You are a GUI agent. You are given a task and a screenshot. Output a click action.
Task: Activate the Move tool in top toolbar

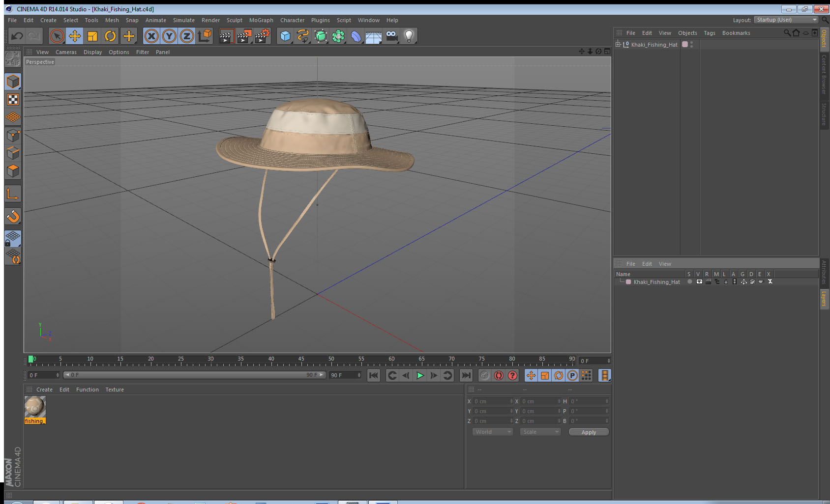point(75,36)
